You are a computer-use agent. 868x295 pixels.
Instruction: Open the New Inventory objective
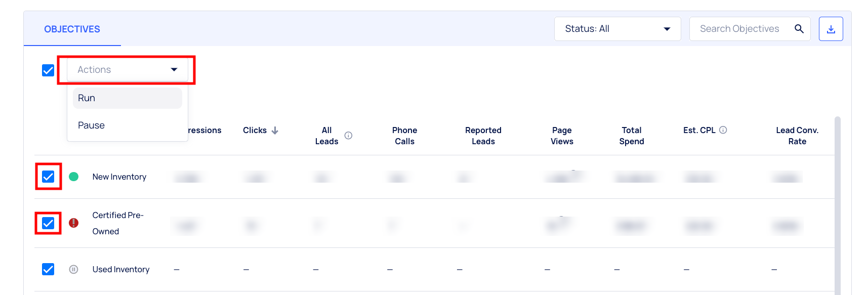[119, 177]
